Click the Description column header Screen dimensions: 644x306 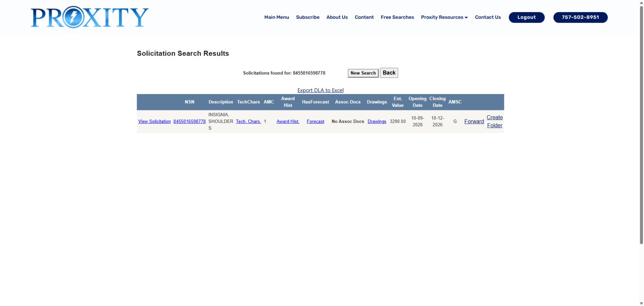pos(221,102)
